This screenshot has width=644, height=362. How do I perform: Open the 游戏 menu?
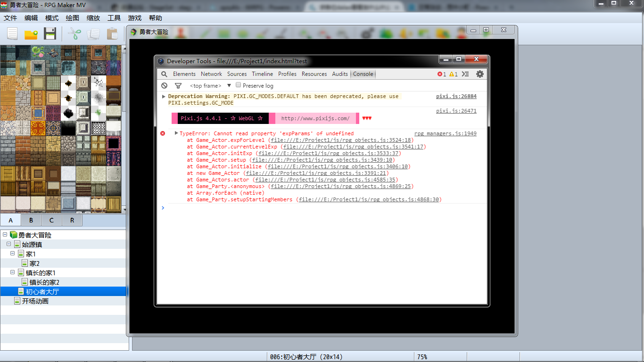pos(135,18)
